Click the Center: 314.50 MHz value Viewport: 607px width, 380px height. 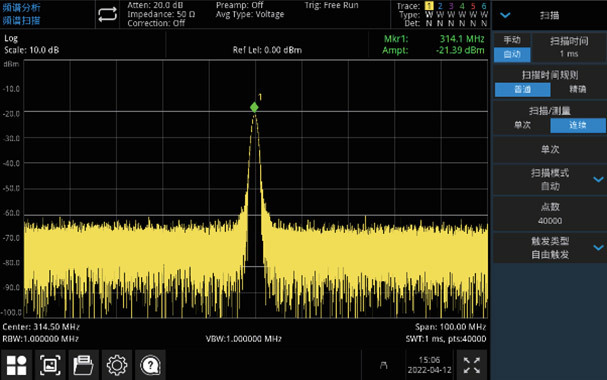click(41, 327)
